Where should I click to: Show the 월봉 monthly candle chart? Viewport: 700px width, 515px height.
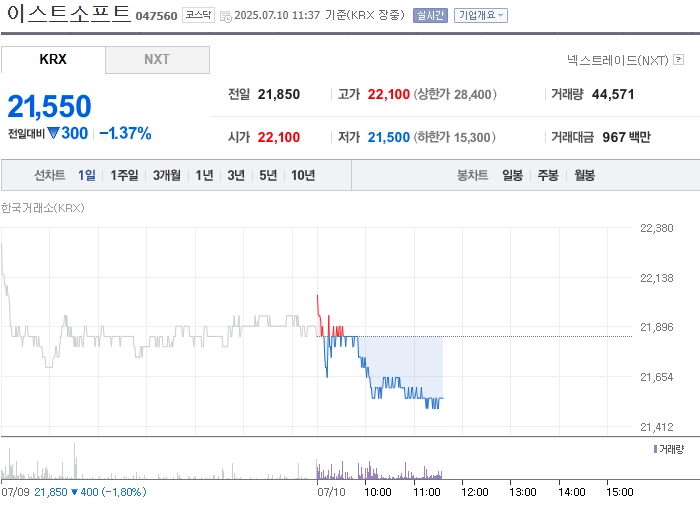[584, 175]
